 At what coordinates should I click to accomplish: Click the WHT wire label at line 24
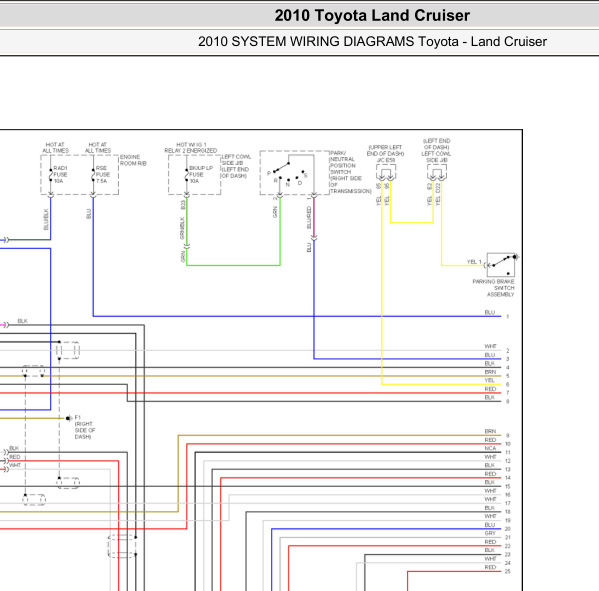pos(491,559)
